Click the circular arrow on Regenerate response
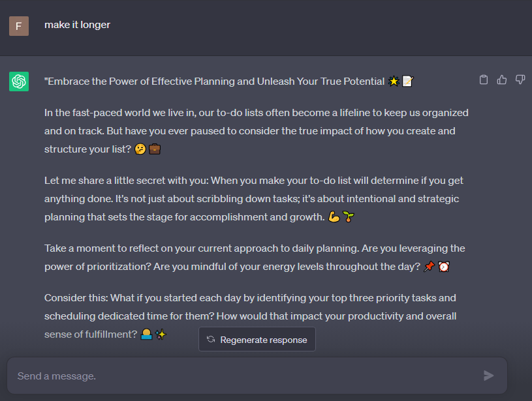 point(210,339)
